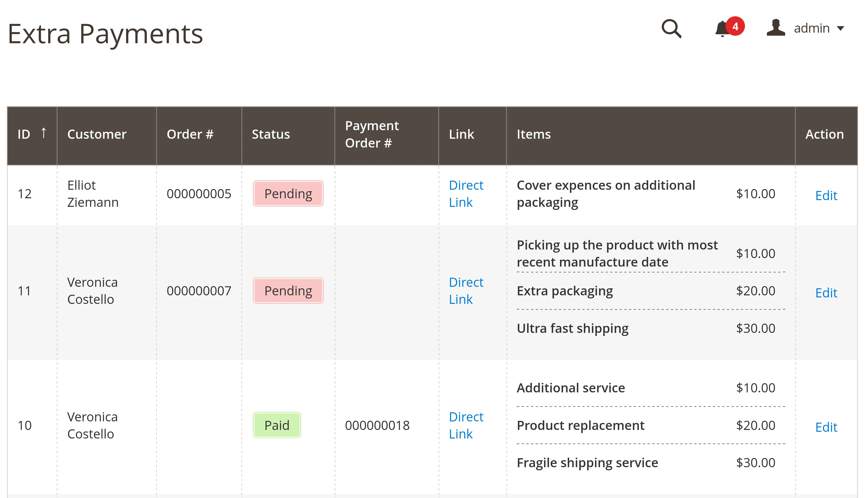Expand the admin account dropdown arrow

pyautogui.click(x=840, y=28)
